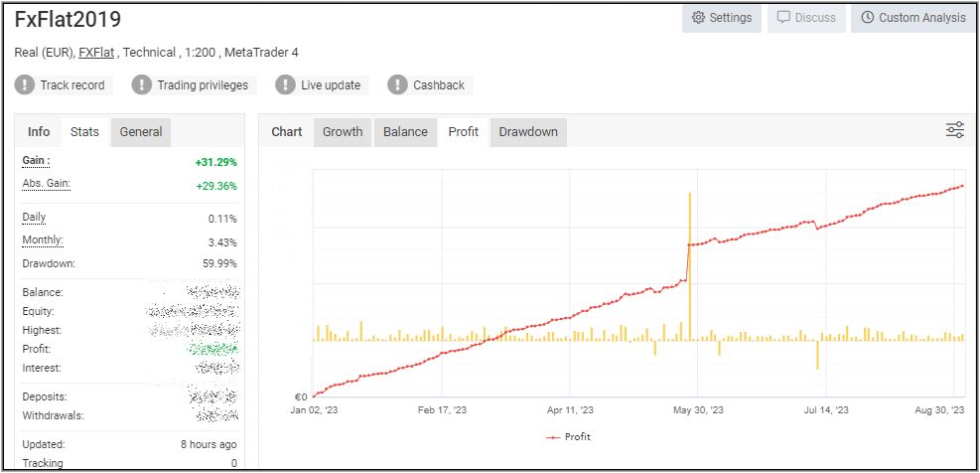Click the tall yellow bar near May 30
The image size is (980, 473).
(689, 268)
